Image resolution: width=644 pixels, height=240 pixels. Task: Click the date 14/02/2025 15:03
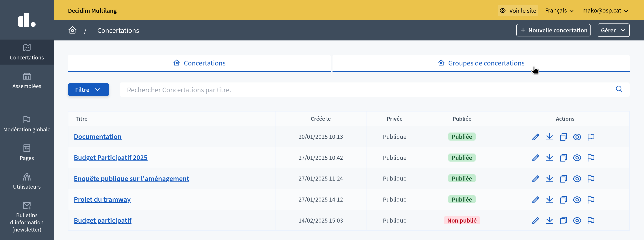tap(320, 221)
